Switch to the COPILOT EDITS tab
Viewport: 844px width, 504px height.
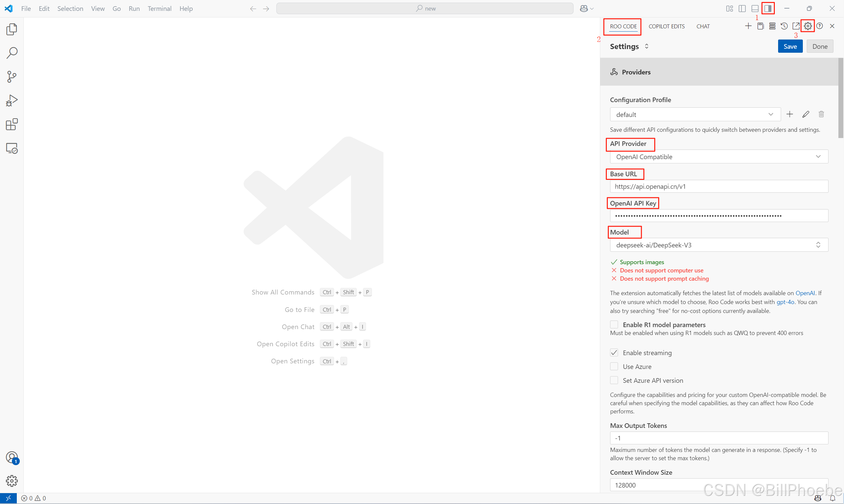coord(666,26)
